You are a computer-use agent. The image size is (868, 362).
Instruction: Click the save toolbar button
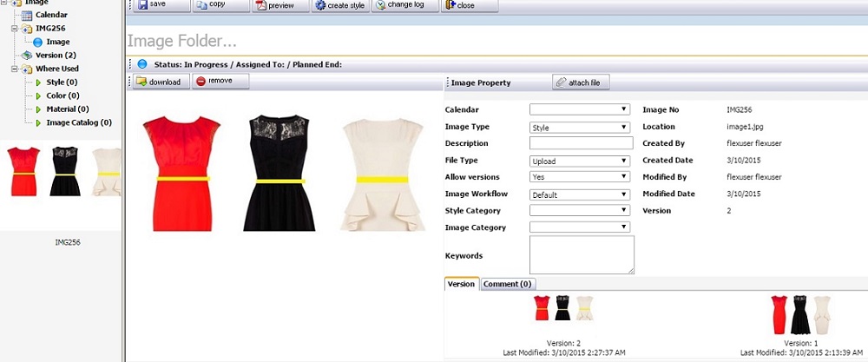tap(161, 5)
